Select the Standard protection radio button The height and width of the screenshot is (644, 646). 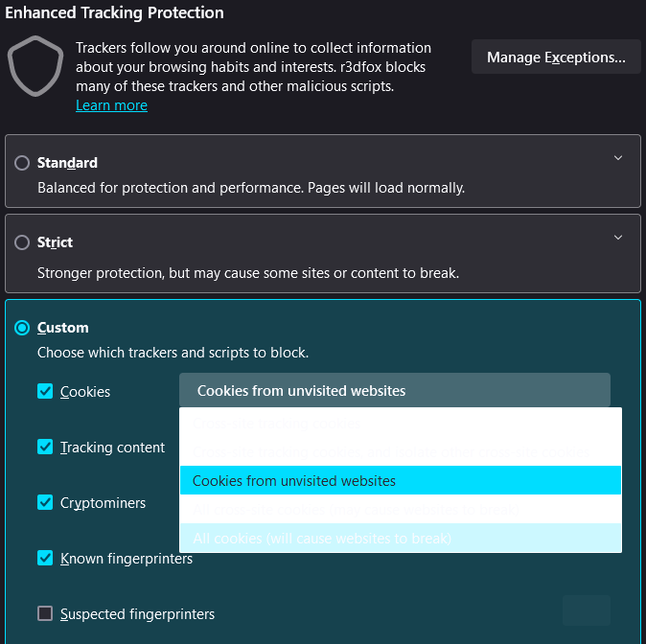coord(22,163)
